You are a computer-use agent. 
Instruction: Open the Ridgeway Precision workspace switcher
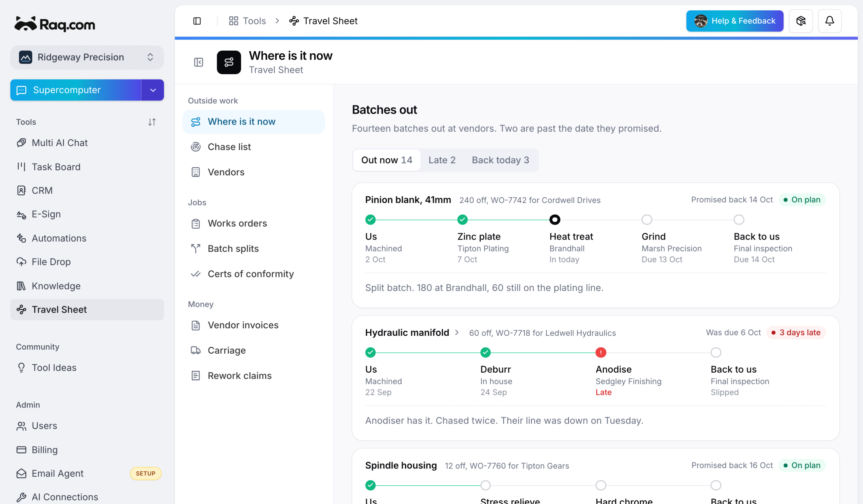click(87, 57)
